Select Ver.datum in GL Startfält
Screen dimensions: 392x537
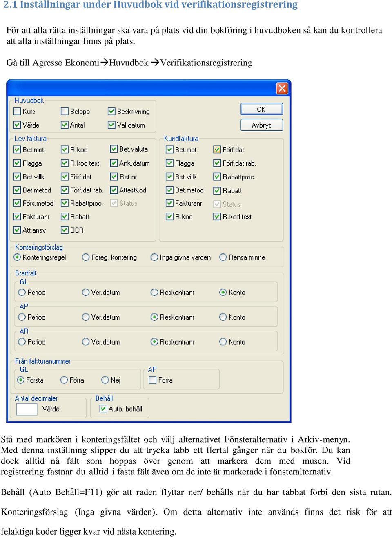click(x=86, y=292)
